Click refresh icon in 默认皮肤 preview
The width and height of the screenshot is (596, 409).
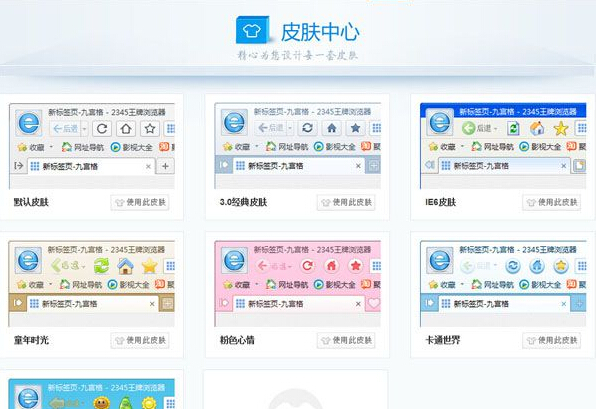tap(102, 129)
